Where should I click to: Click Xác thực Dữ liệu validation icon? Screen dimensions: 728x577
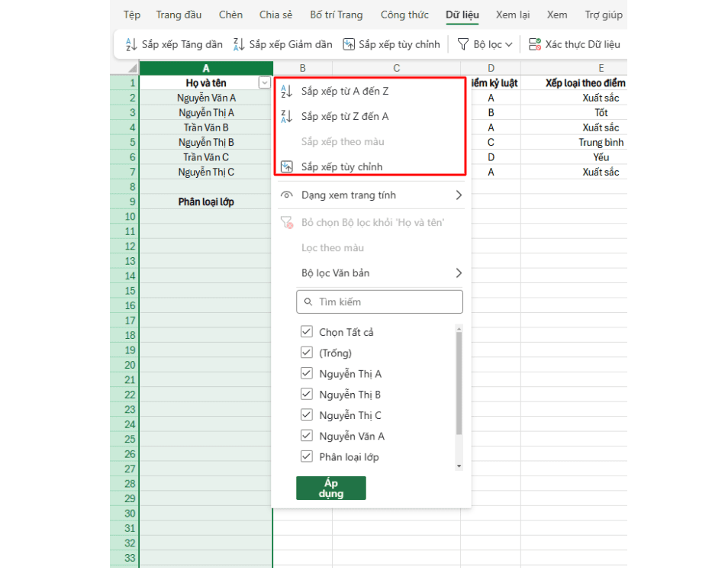tap(535, 44)
